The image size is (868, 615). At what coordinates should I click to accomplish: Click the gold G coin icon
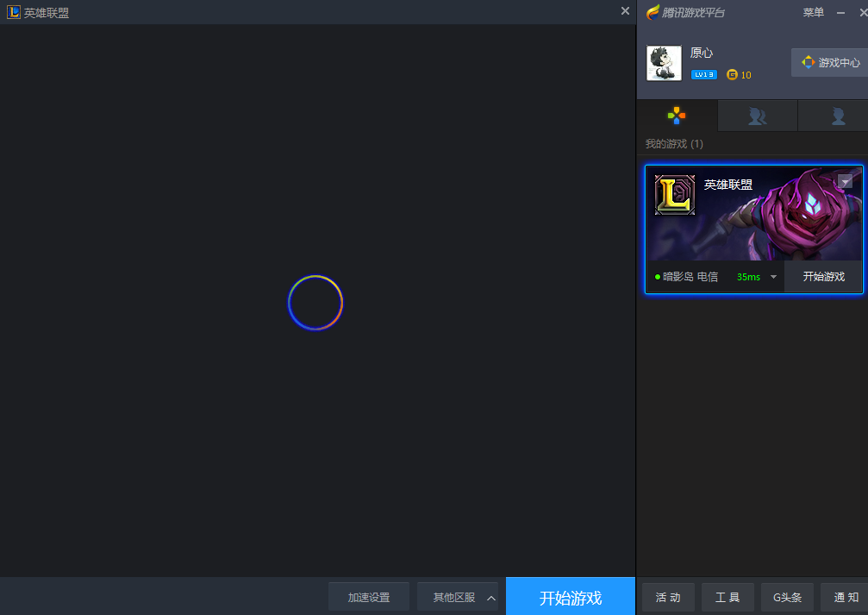732,74
